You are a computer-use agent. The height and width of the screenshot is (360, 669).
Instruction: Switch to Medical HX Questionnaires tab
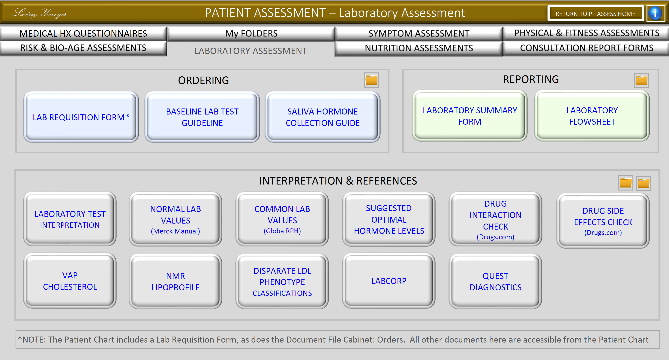[x=83, y=33]
